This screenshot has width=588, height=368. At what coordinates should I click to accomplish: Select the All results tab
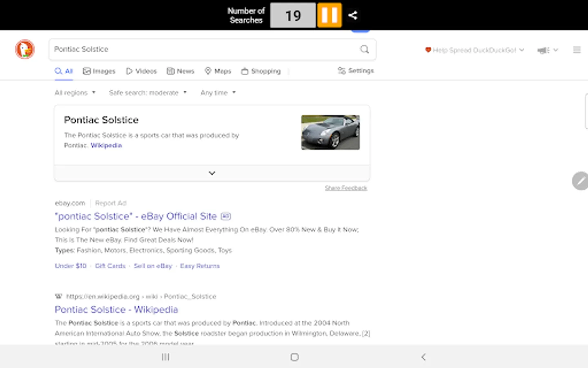point(64,71)
